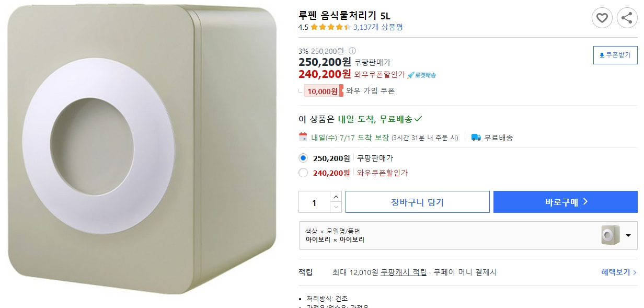The width and height of the screenshot is (644, 308).
Task: Click the 바로구매 purchase button
Action: coord(565,202)
